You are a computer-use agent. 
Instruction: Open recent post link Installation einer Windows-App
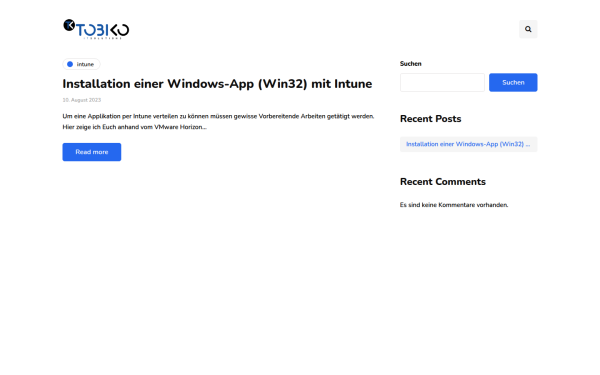[x=468, y=144]
